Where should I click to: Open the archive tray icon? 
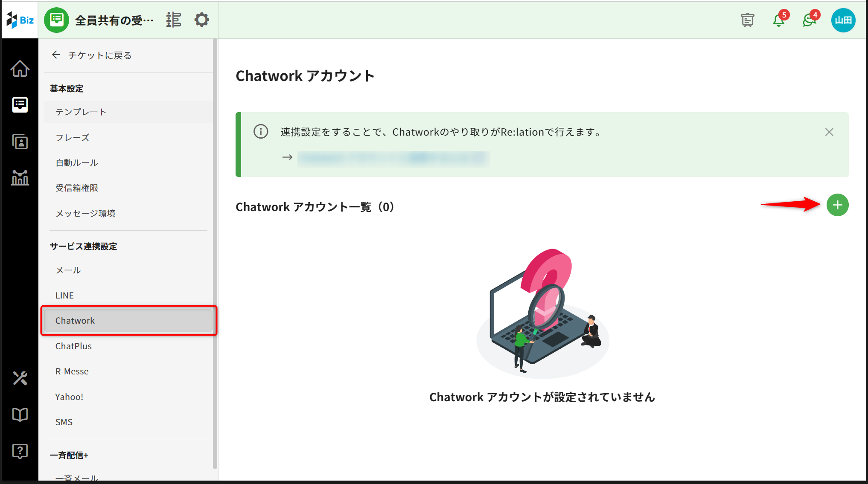(x=748, y=20)
